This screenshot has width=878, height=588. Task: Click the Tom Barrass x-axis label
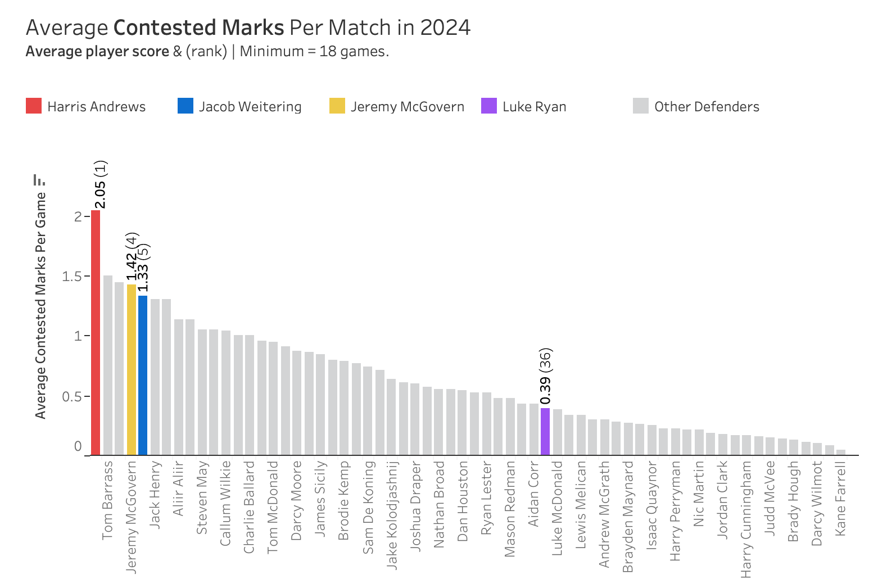[x=107, y=500]
